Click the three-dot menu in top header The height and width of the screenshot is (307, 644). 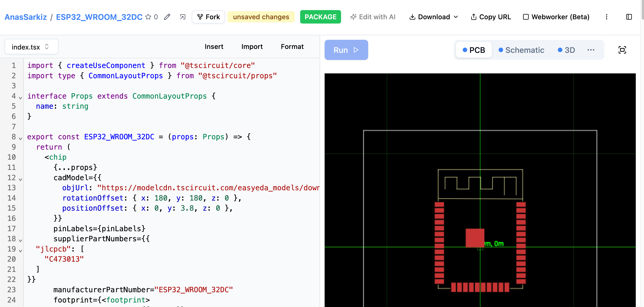606,17
